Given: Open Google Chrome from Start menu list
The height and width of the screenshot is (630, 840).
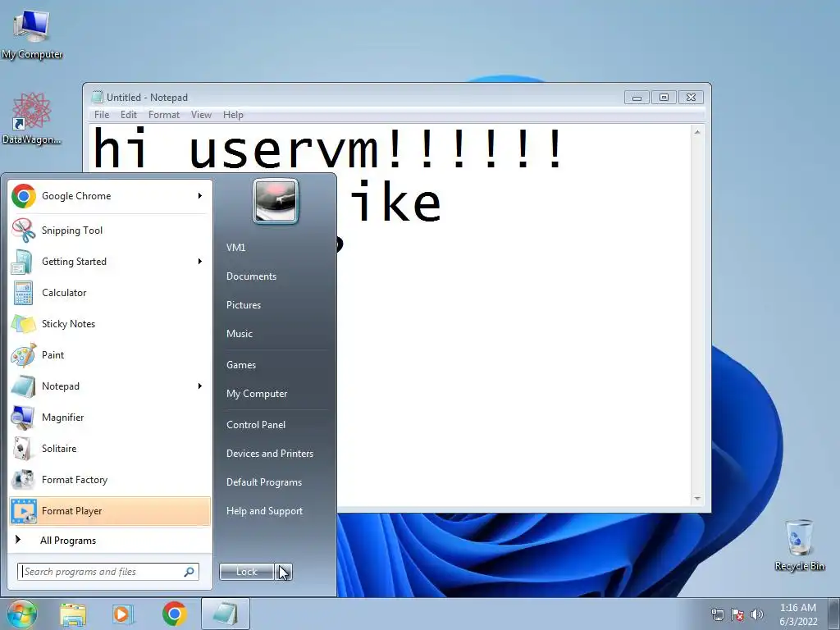Looking at the screenshot, I should coord(110,196).
